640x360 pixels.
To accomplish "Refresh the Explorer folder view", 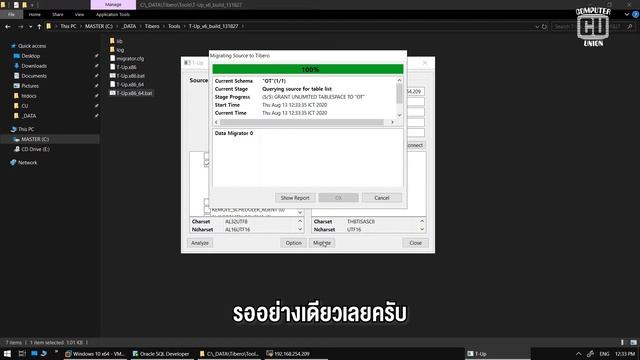I will [x=544, y=27].
